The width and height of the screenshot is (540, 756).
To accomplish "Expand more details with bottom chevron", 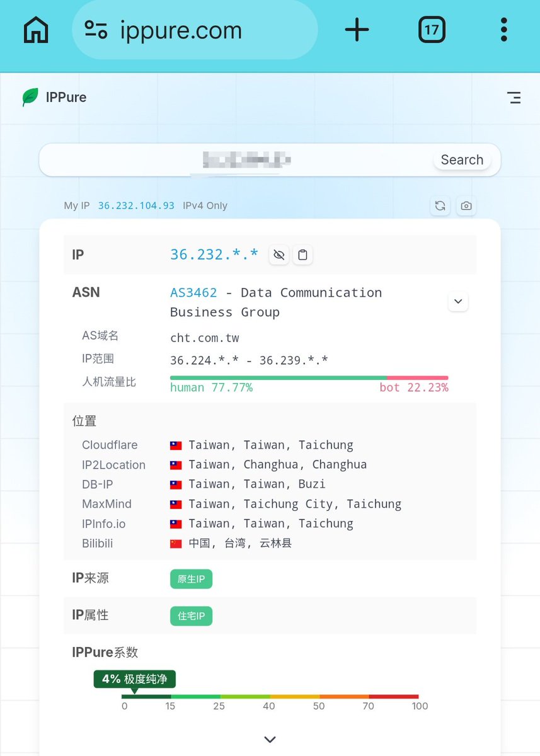I will point(270,740).
